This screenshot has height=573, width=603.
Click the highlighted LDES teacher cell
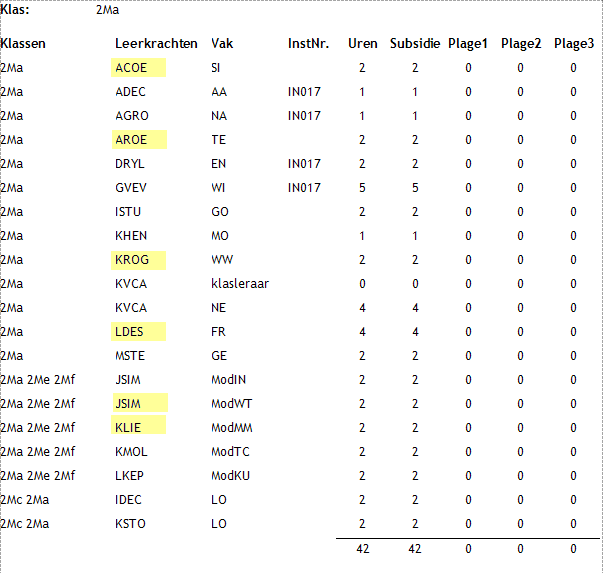[138, 331]
